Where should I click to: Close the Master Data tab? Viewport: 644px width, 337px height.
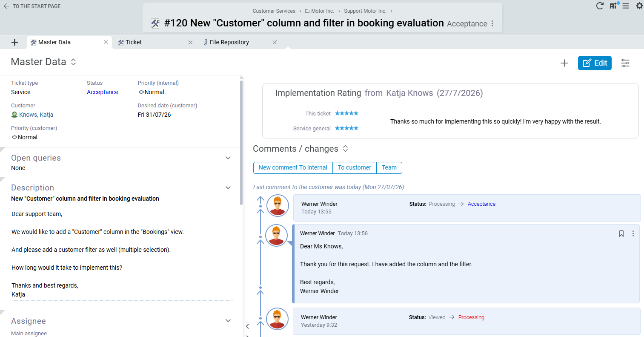[x=106, y=42]
